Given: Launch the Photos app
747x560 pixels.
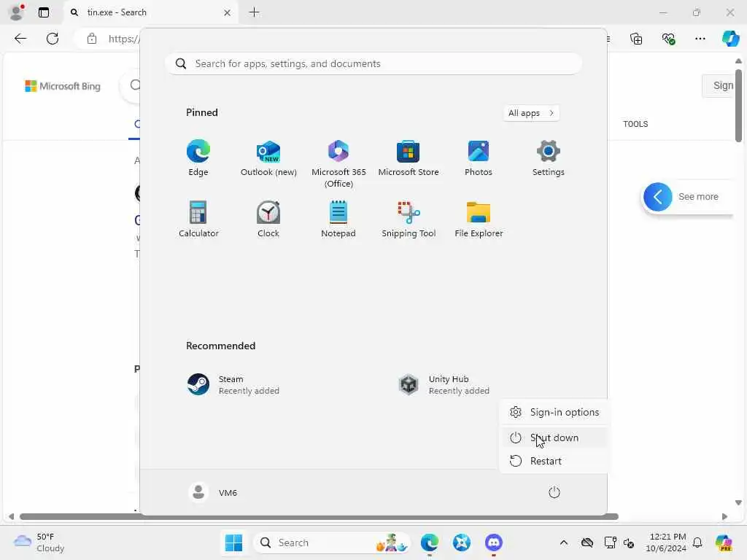Looking at the screenshot, I should 479,158.
